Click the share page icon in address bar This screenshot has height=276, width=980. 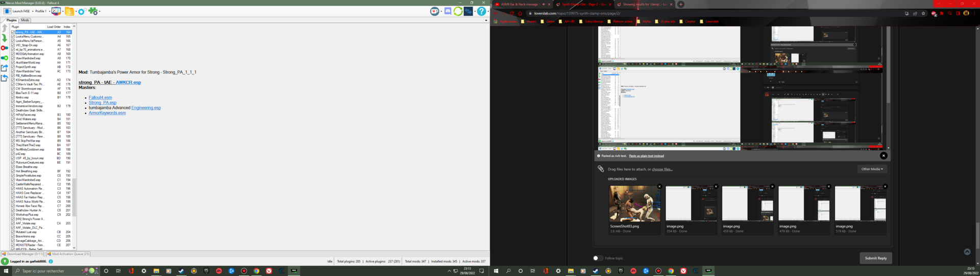(915, 13)
